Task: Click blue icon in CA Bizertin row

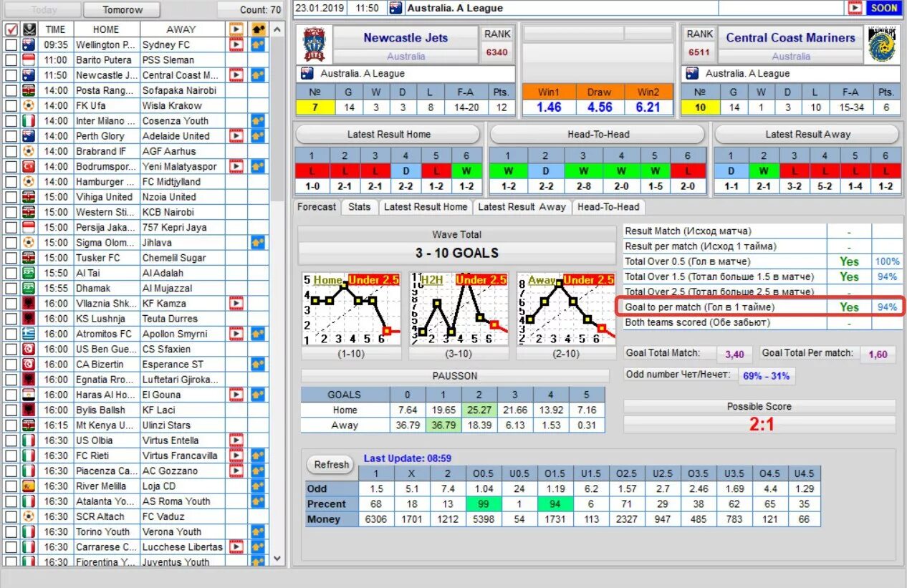Action: 258,365
